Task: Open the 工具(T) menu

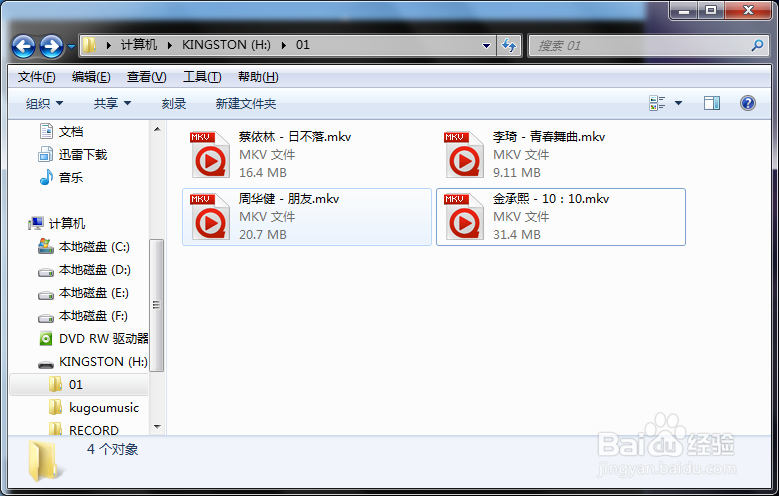Action: click(202, 77)
